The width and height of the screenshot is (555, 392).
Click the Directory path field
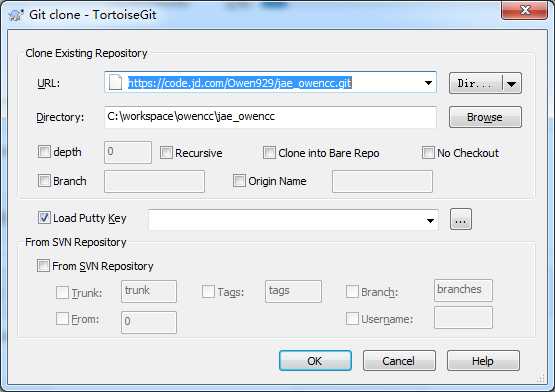tap(270, 117)
